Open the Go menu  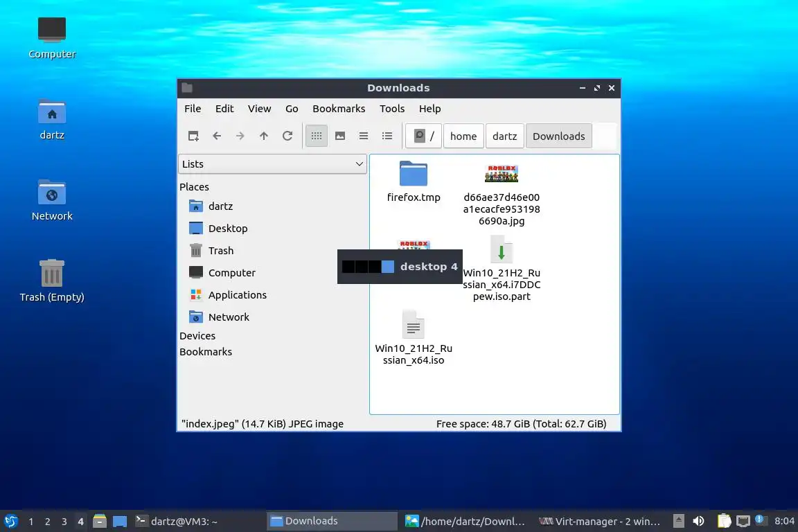[x=292, y=109]
